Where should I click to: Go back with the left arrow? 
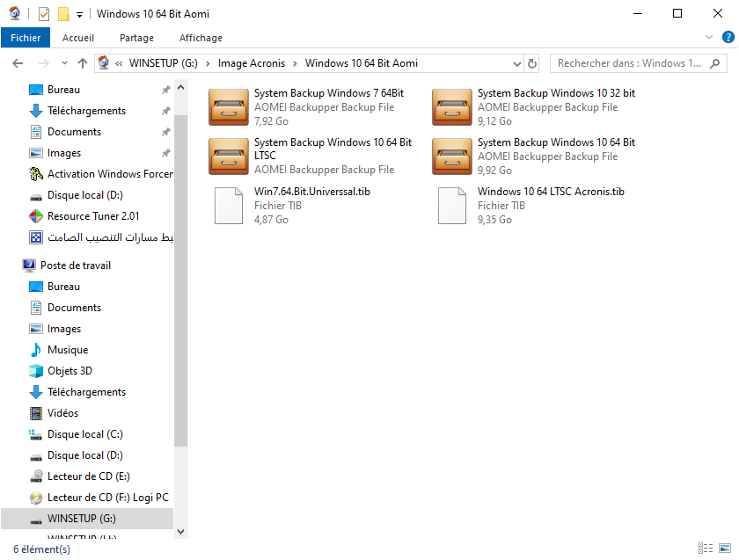click(x=18, y=63)
